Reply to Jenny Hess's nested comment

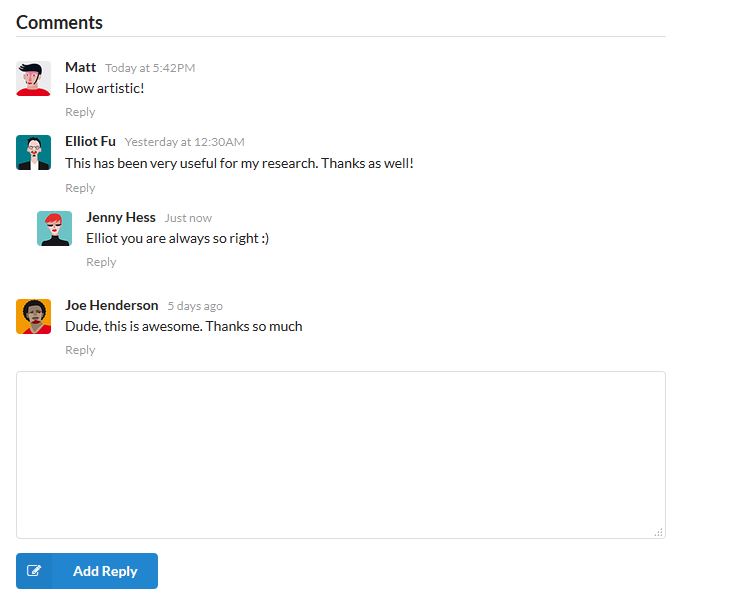coord(101,262)
